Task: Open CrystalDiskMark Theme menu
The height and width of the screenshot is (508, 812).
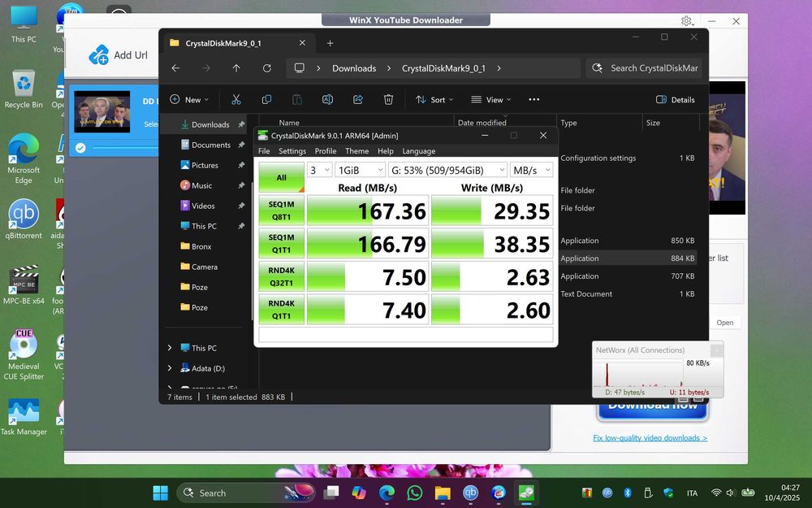Action: tap(356, 151)
